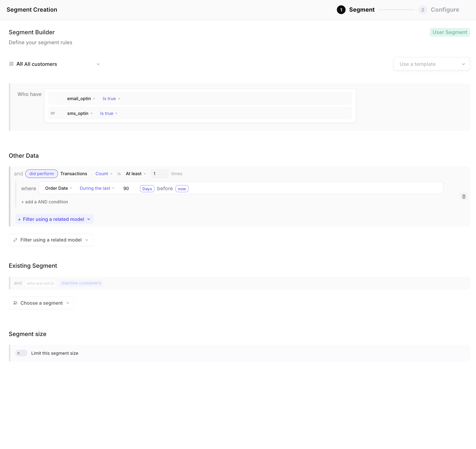Toggle the Limit this segment size switch
The image size is (476, 449).
click(21, 353)
